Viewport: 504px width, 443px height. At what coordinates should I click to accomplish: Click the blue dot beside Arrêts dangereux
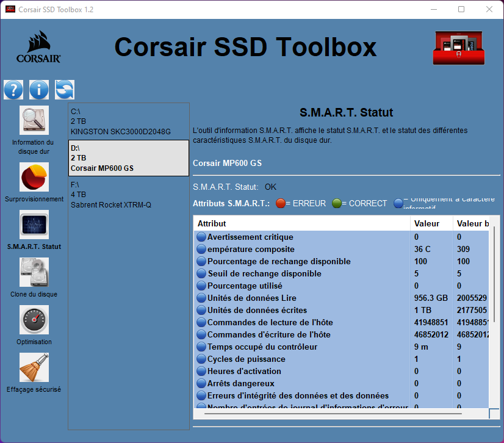201,384
